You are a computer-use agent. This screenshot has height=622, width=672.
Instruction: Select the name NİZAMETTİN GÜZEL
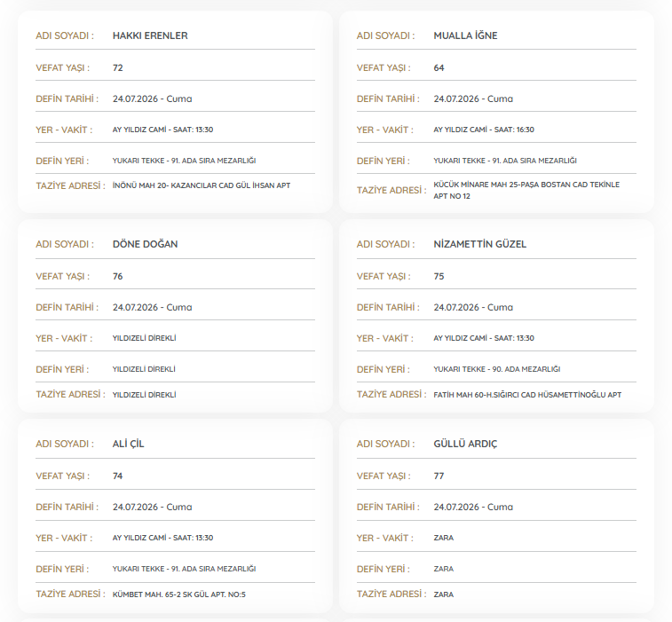tap(480, 244)
